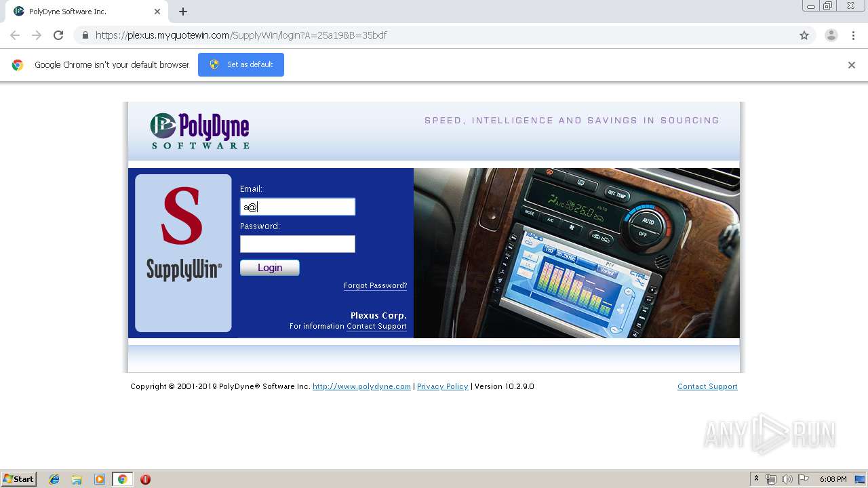Go forward in browser history
868x488 pixels.
click(x=37, y=35)
